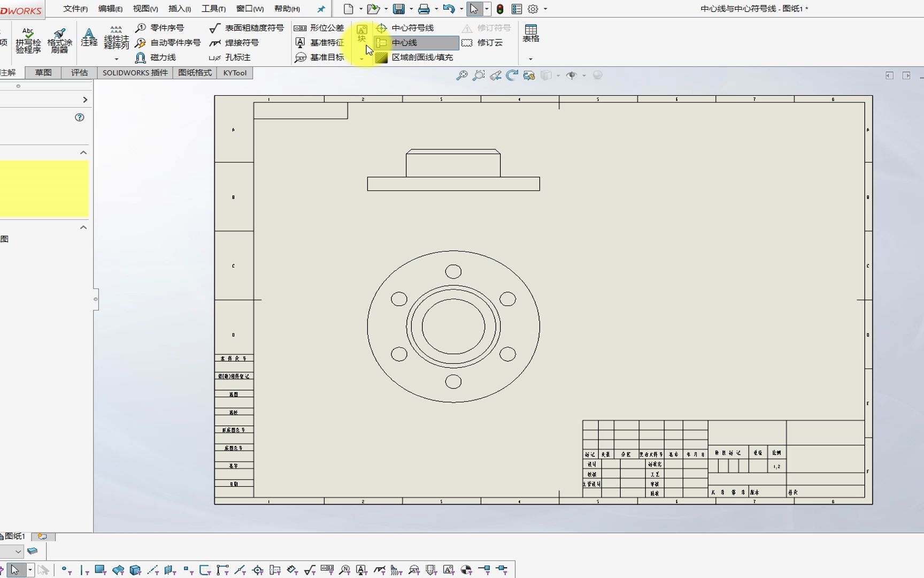Activate the Centerline (中心线) tool
The width and height of the screenshot is (924, 578).
(417, 43)
